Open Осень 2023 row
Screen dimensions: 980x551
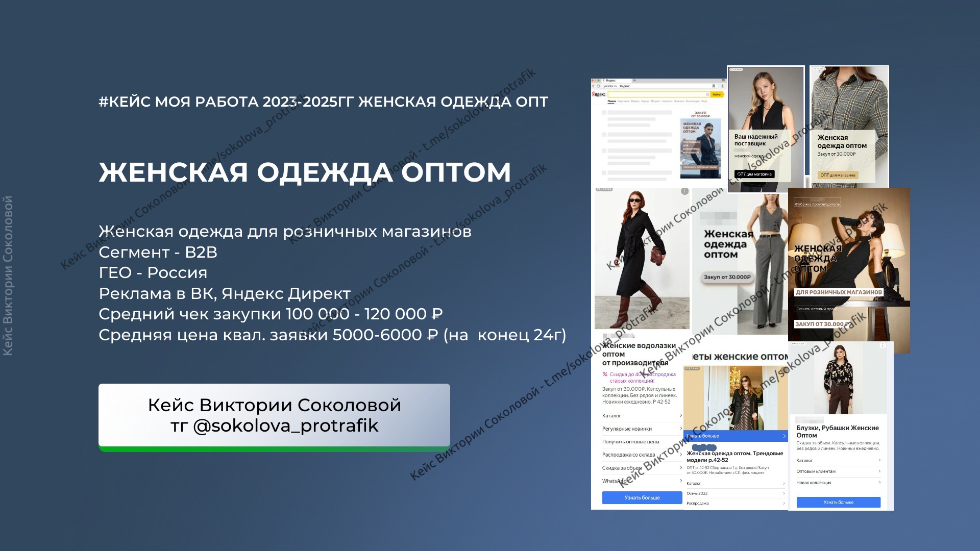point(736,493)
